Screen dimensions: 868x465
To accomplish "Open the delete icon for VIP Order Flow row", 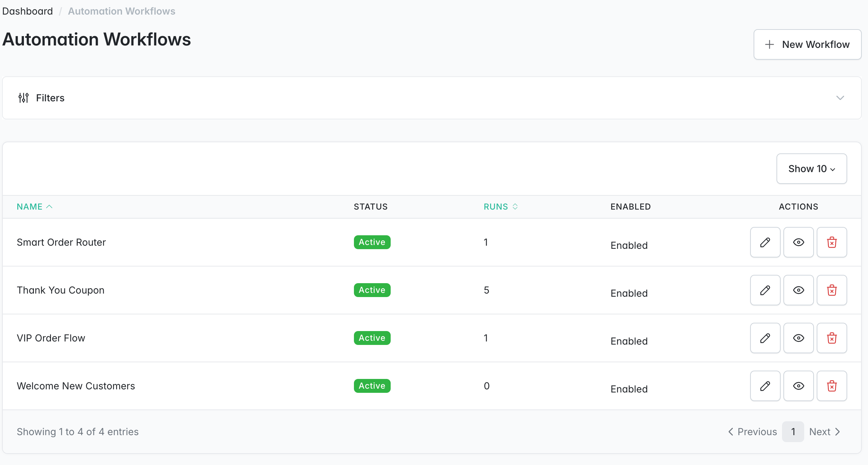I will 832,338.
